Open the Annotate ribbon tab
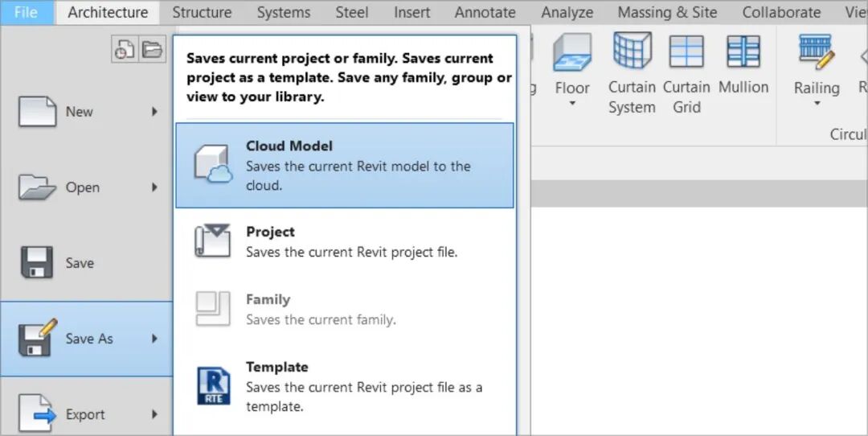The image size is (868, 436). (x=485, y=12)
